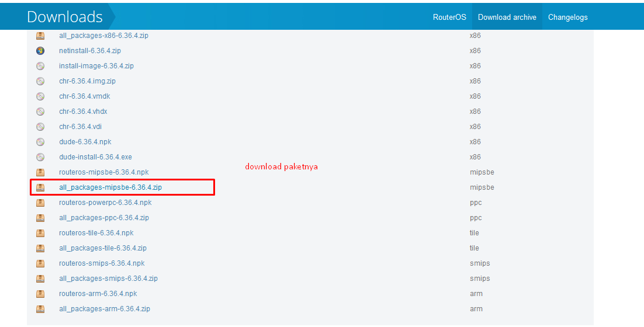Download all_packages-ppc-6.36.4.zip
Viewport: 644px width, 327px height.
pyautogui.click(x=104, y=218)
